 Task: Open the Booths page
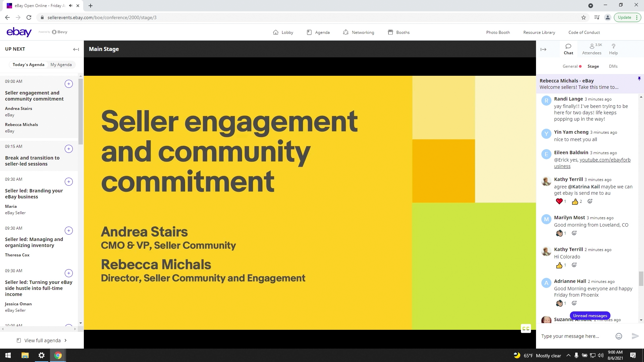(398, 32)
